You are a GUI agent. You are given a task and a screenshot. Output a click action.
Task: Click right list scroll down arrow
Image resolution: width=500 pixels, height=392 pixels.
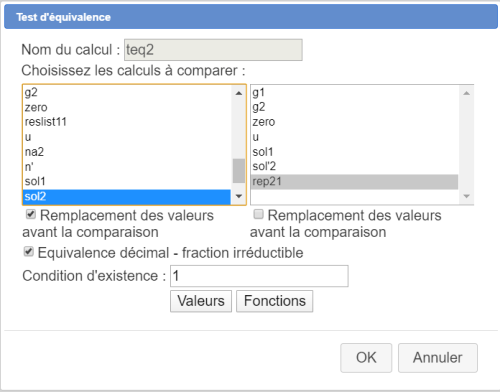pyautogui.click(x=466, y=196)
